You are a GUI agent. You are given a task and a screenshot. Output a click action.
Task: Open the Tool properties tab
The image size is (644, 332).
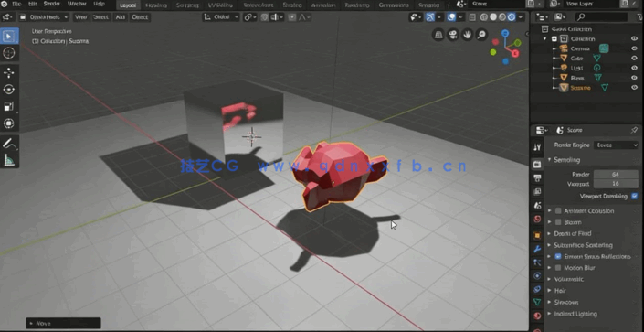point(537,147)
